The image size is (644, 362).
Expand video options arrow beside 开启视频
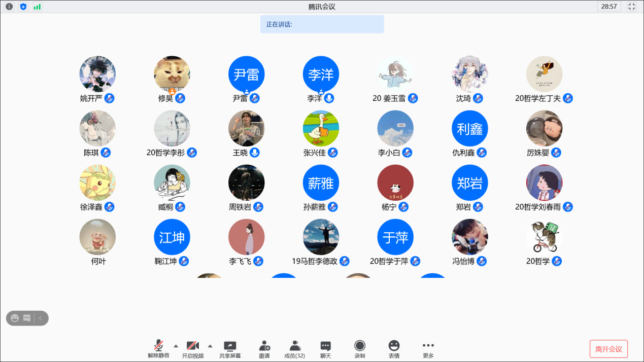click(210, 346)
